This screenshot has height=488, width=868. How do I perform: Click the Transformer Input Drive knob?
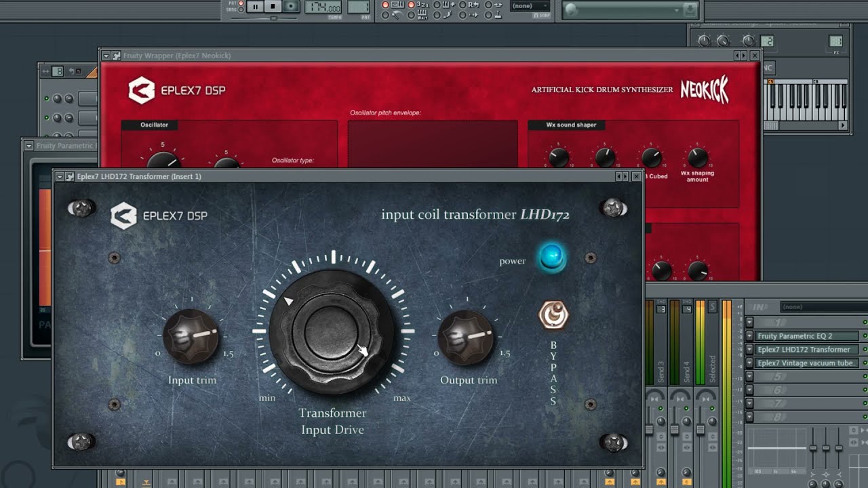coord(332,331)
